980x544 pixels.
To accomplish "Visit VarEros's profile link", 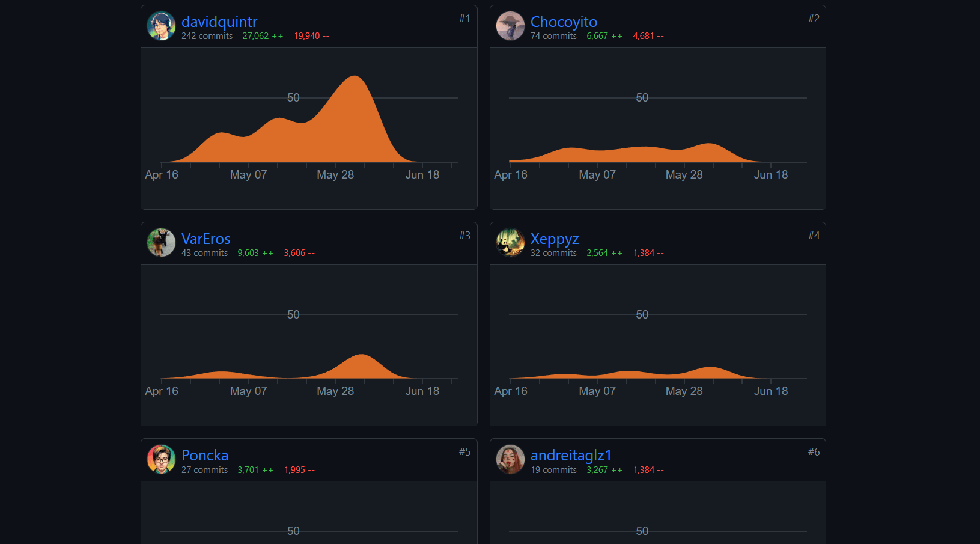I will point(206,239).
